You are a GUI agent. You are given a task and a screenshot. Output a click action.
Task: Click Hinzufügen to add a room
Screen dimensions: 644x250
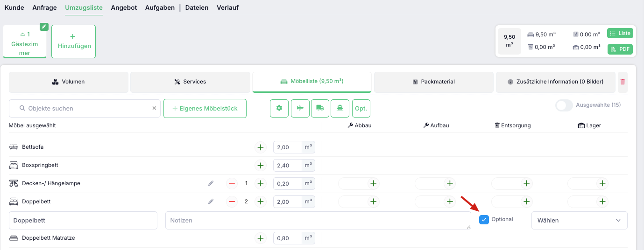[x=73, y=42]
